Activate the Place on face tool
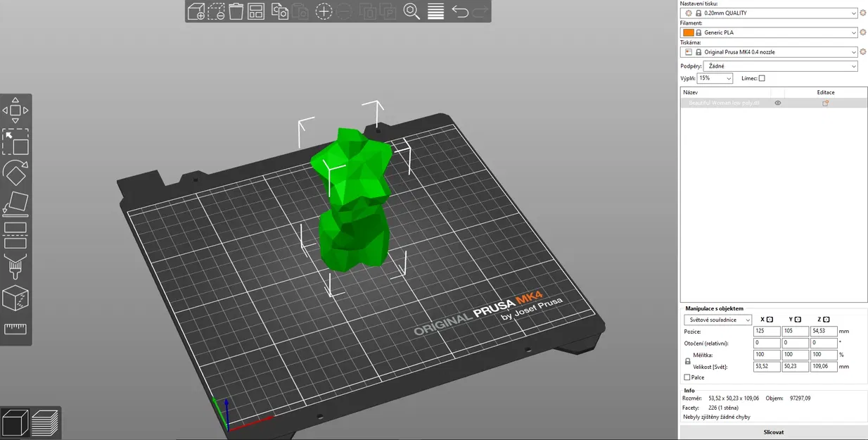Screen dimensions: 868x440 [15, 204]
